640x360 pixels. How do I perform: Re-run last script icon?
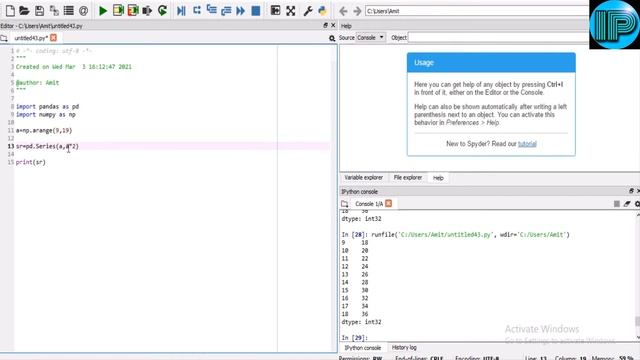(162, 11)
